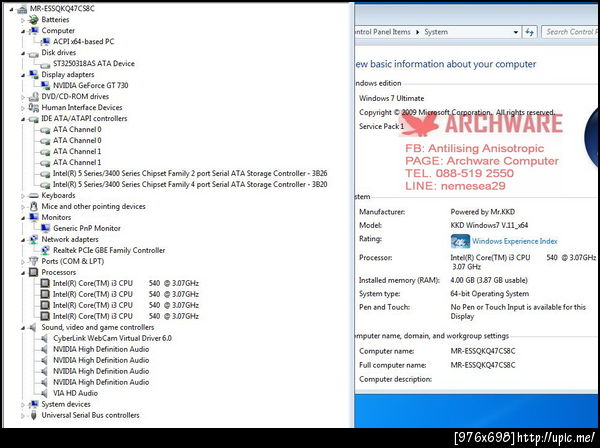Select VIA HD Audio entry

coord(75,393)
